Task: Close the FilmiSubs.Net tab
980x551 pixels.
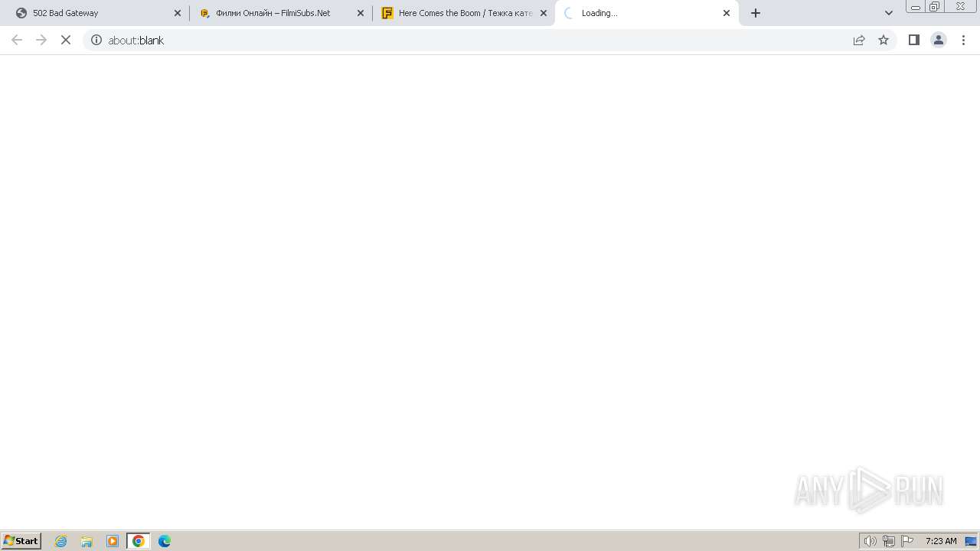Action: pos(361,13)
